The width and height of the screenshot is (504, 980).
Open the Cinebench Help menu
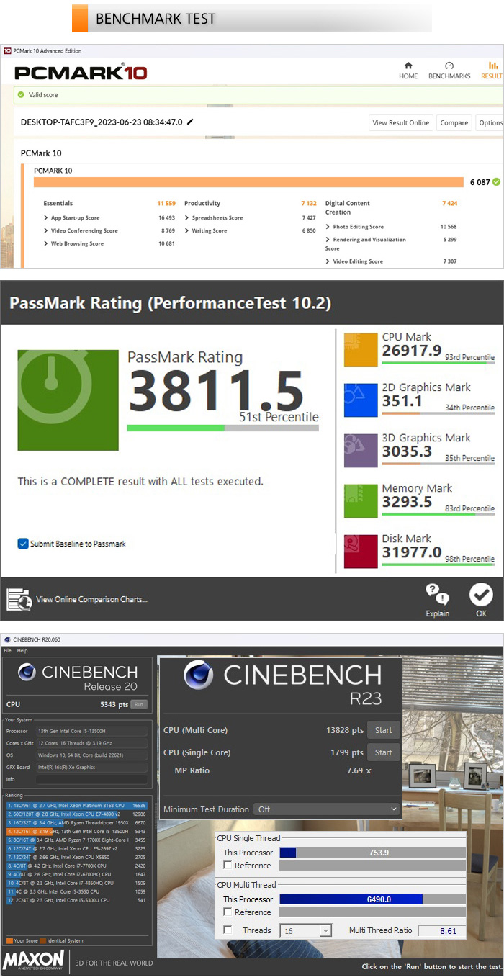tap(22, 650)
